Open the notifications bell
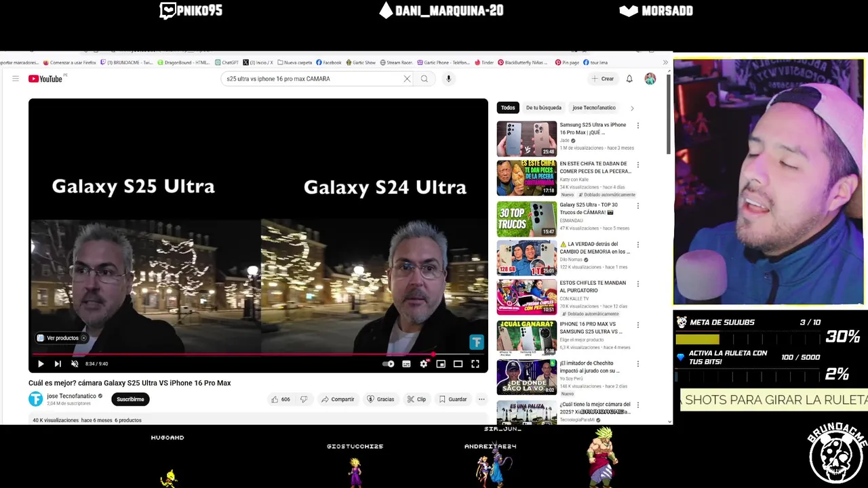 pyautogui.click(x=629, y=79)
